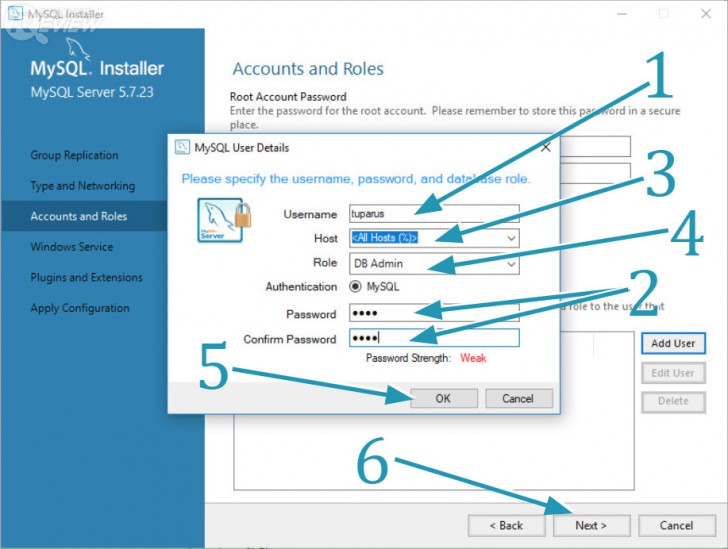The image size is (728, 549).
Task: Open the Apply Configuration sidebar step
Action: (80, 308)
